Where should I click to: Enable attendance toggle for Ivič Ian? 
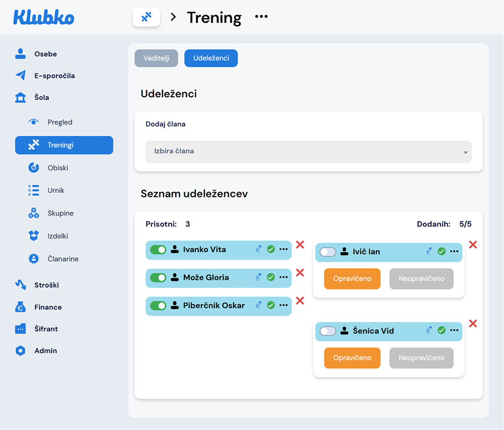coord(327,252)
